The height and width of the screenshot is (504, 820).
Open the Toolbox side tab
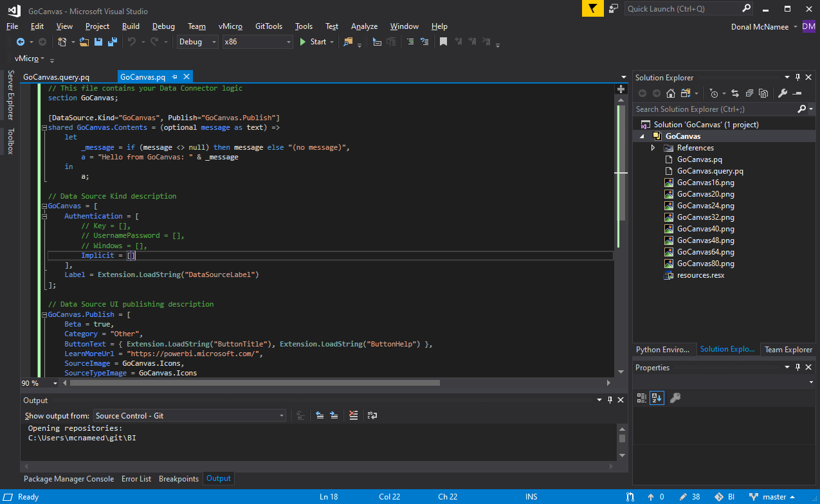pos(10,141)
